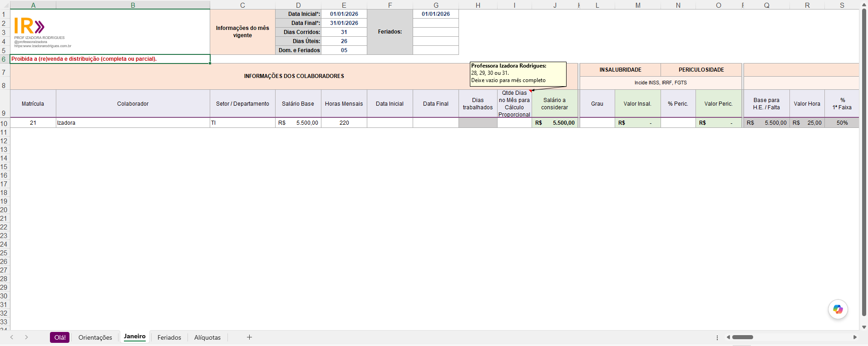Screen dimensions: 868x346
Task: Select the Horas Mensais cell showing 220
Action: (344, 123)
